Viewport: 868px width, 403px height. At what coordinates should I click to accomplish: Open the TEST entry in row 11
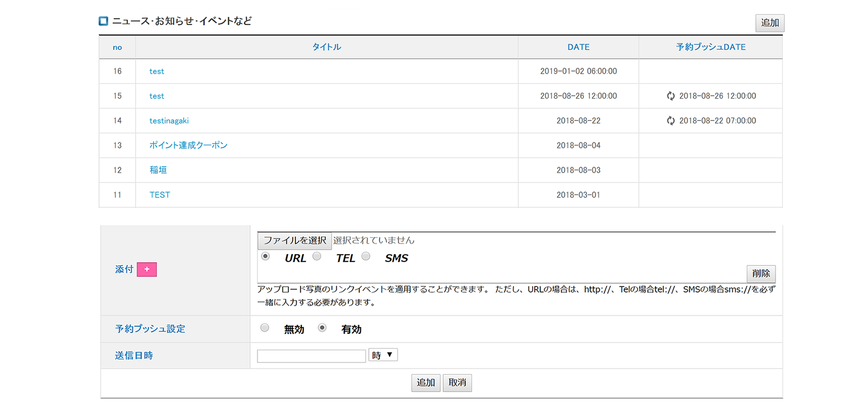tap(159, 194)
